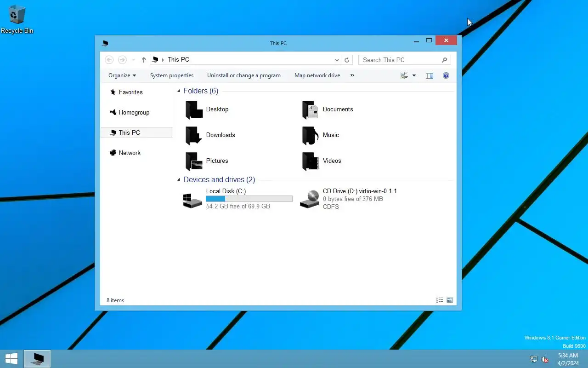Click the Devices and drives (2) header
Screen dimensions: 588x368
pos(219,179)
